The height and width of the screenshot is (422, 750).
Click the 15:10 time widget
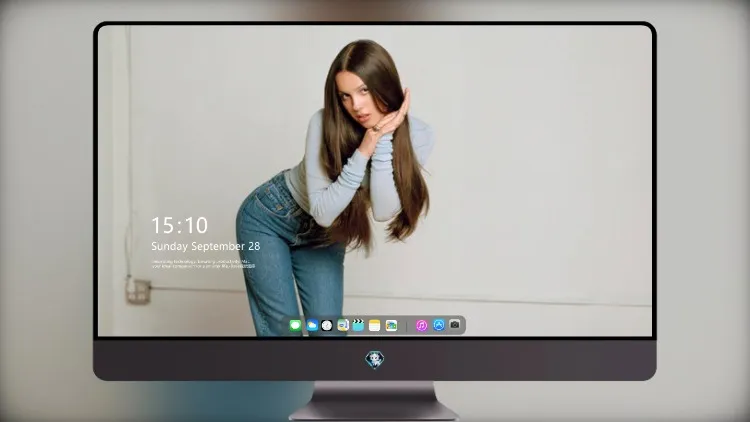(x=180, y=225)
